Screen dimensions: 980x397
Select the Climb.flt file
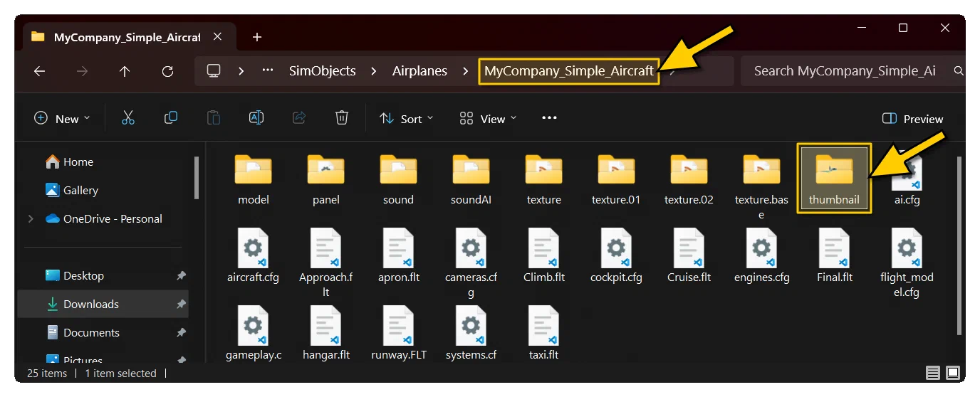(x=544, y=256)
